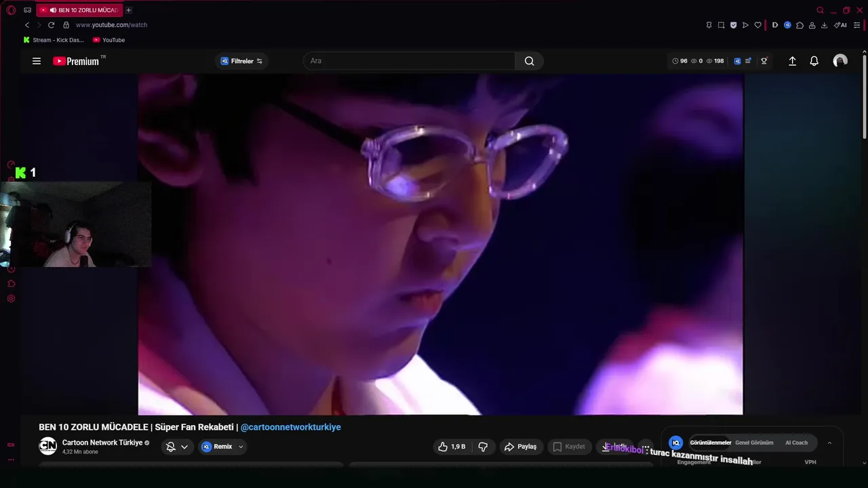Click the pin icon in the address bar

[709, 25]
